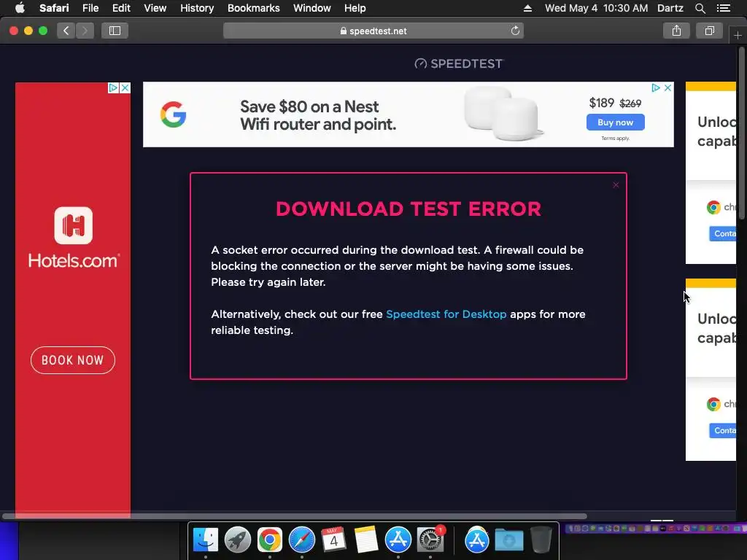This screenshot has width=747, height=560.
Task: Open the Window menu
Action: [x=311, y=8]
